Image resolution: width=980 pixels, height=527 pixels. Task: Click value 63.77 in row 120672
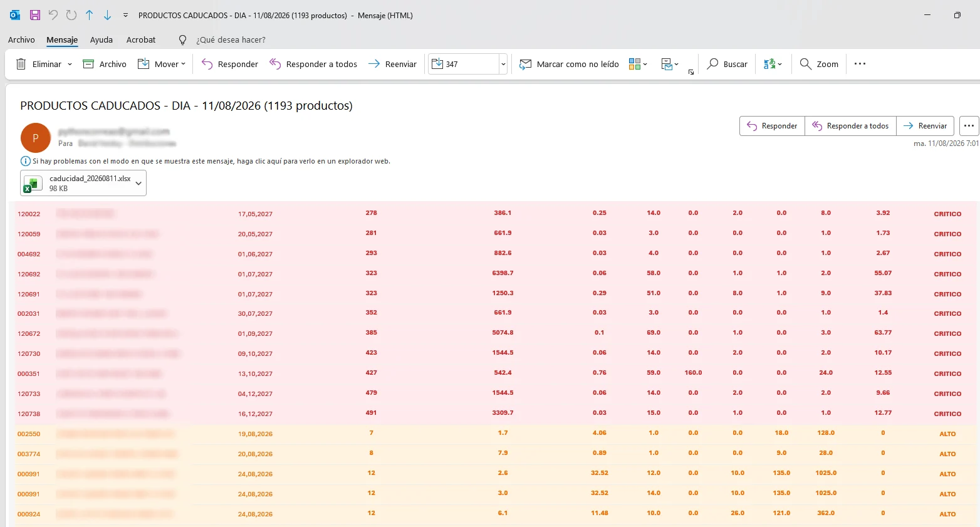point(883,333)
